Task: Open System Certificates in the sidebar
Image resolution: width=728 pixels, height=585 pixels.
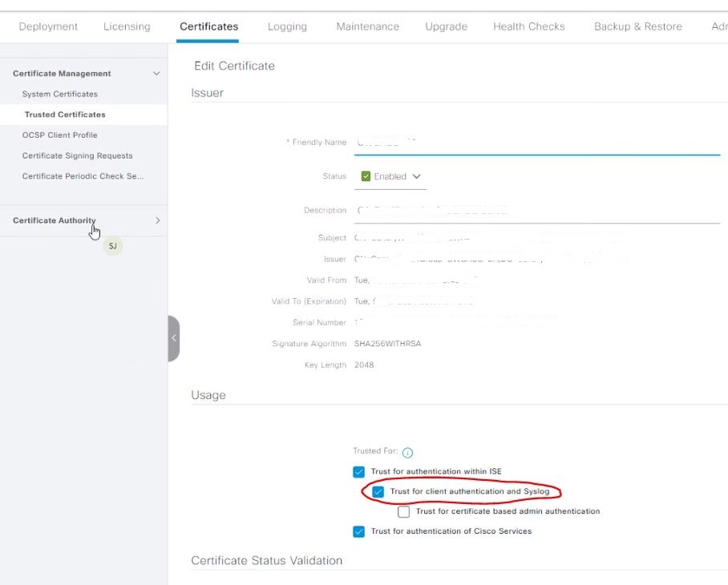Action: (x=60, y=94)
